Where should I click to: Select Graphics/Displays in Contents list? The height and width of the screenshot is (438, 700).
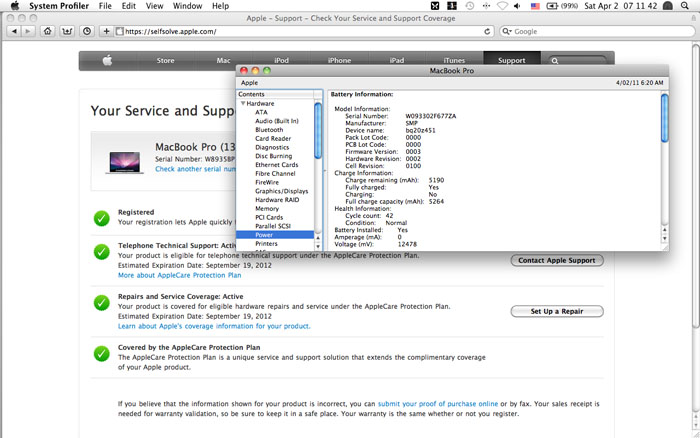coord(282,191)
